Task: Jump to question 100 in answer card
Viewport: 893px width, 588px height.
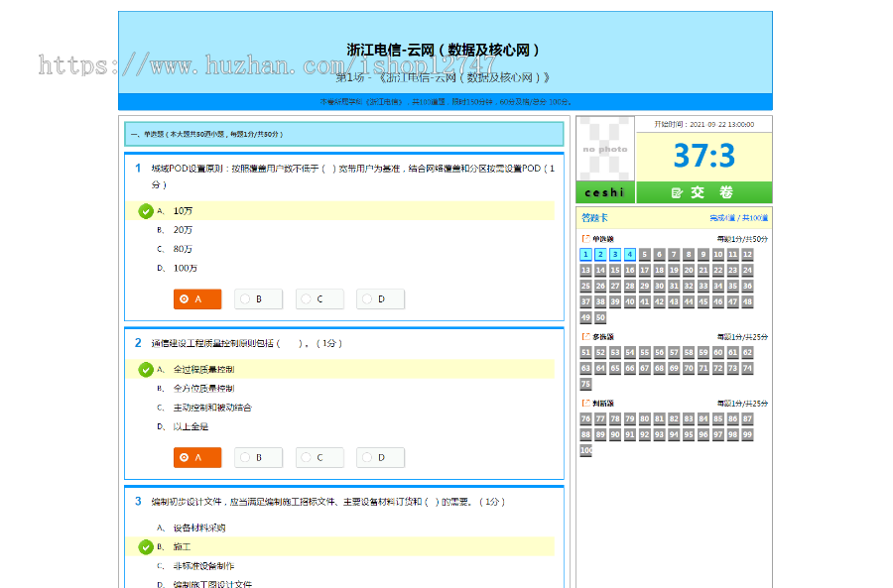Action: pyautogui.click(x=586, y=450)
